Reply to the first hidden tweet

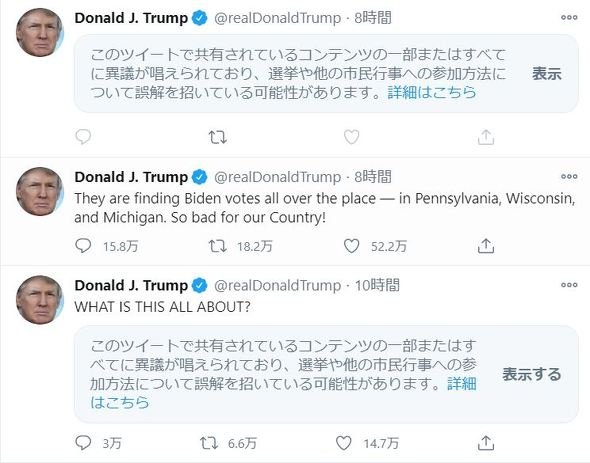[x=83, y=137]
